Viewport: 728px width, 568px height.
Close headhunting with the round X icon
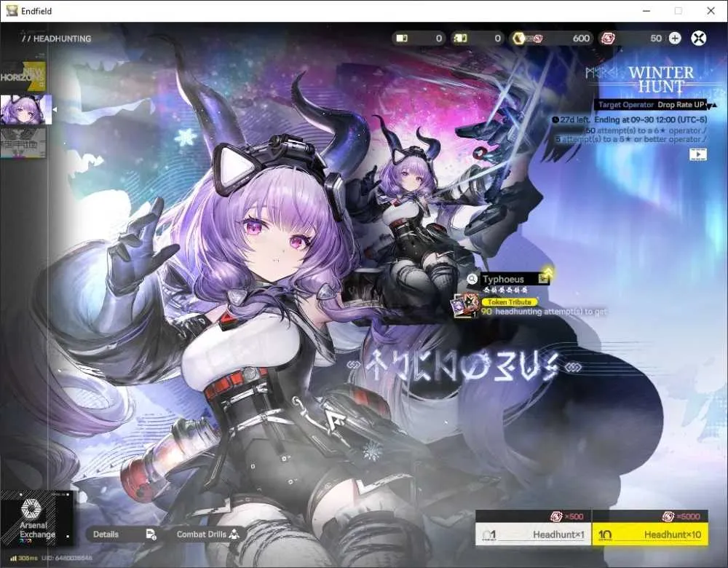point(699,38)
